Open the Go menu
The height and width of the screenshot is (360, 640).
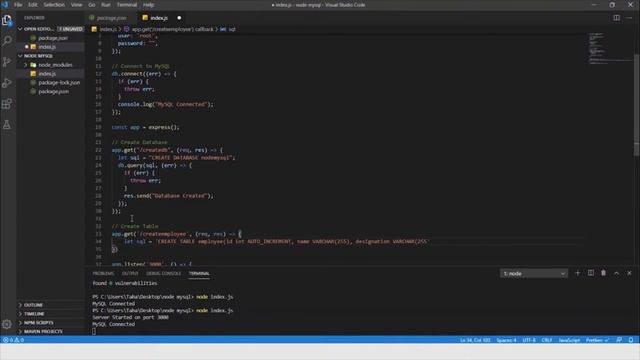pyautogui.click(x=92, y=5)
